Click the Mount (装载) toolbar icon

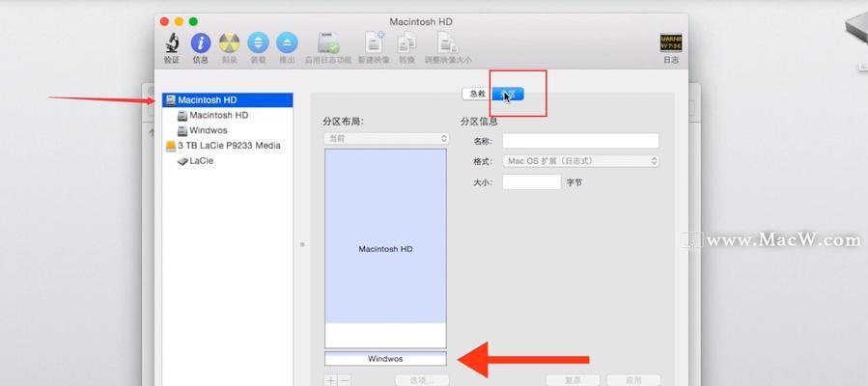click(258, 43)
